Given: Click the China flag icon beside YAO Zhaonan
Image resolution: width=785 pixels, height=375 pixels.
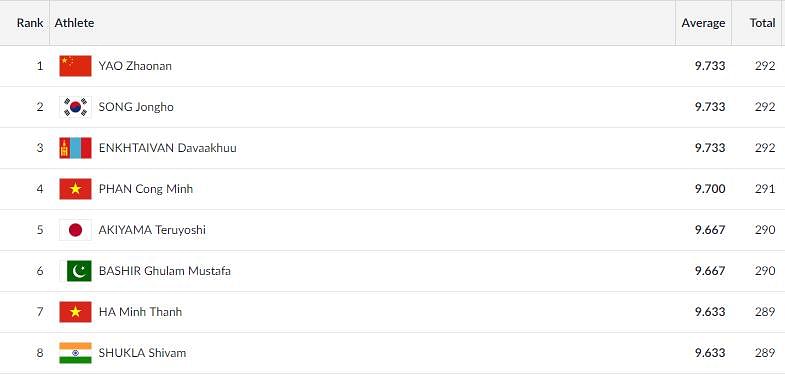Looking at the screenshot, I should click(x=76, y=66).
